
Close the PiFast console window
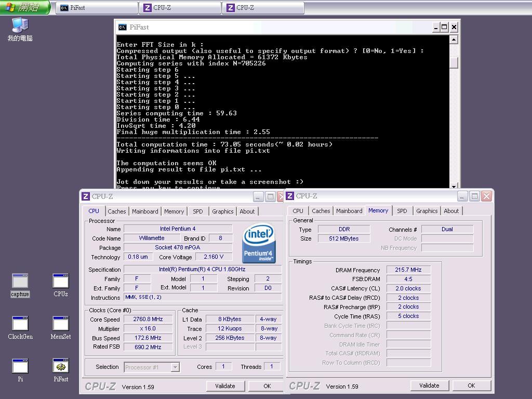click(x=454, y=27)
